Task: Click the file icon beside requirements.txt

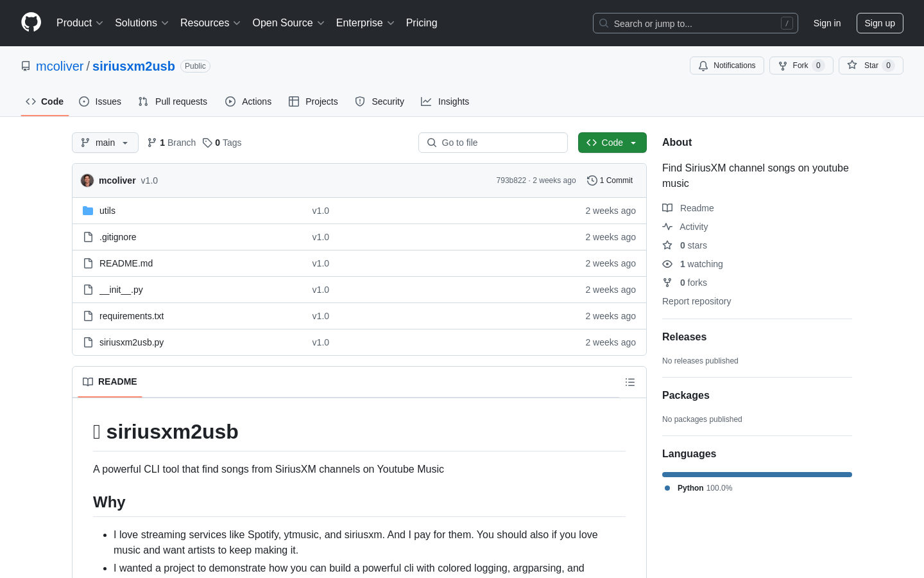Action: point(88,316)
